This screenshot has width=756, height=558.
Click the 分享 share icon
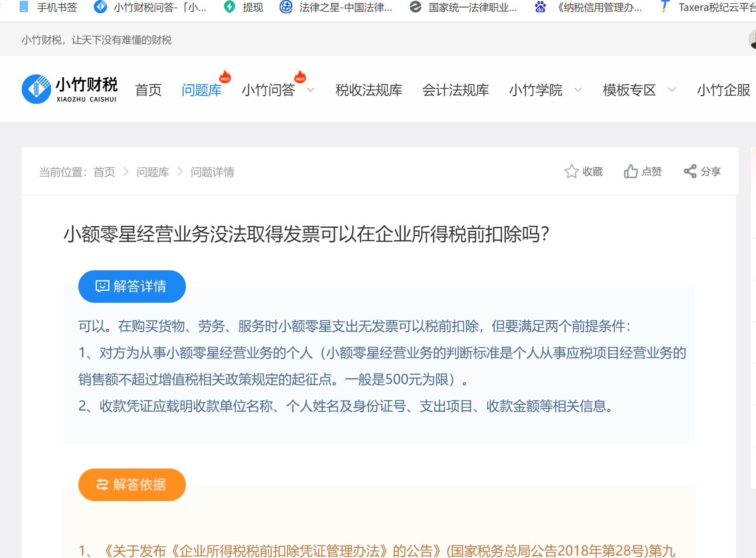(690, 172)
